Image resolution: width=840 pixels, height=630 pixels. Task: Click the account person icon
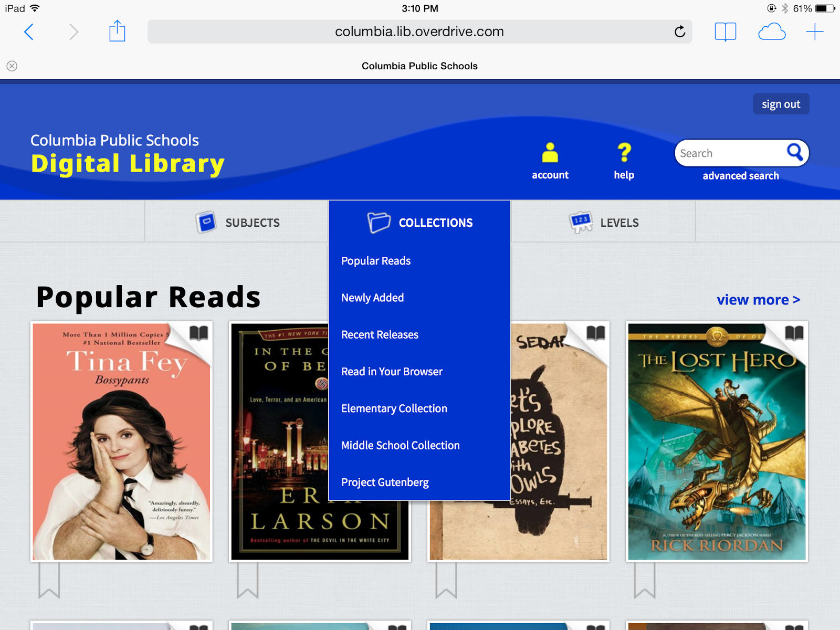pyautogui.click(x=550, y=153)
